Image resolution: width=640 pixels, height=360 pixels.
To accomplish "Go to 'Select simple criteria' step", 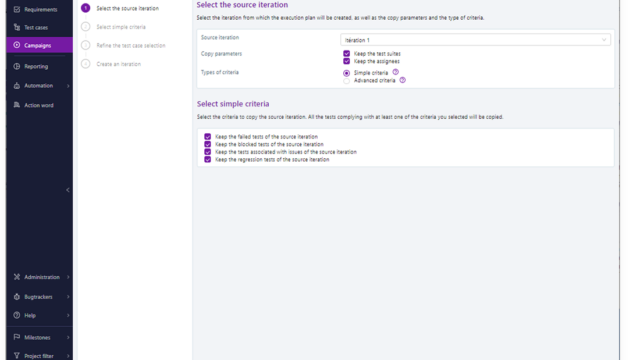I will point(121,27).
